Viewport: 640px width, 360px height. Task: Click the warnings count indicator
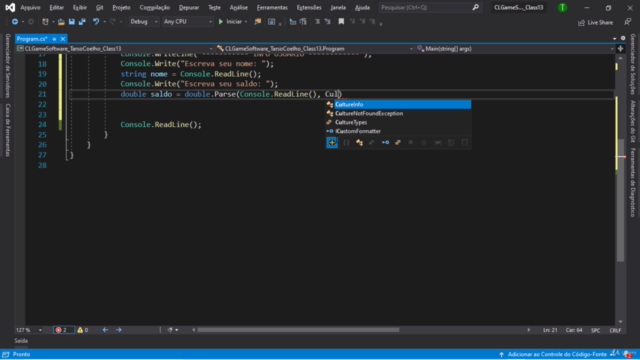[x=83, y=330]
